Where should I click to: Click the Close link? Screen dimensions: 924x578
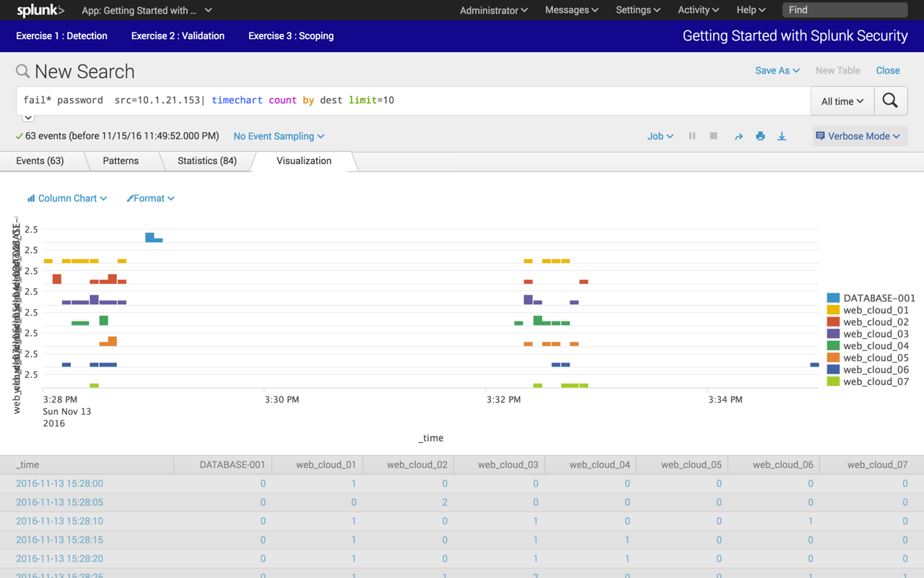tap(888, 70)
